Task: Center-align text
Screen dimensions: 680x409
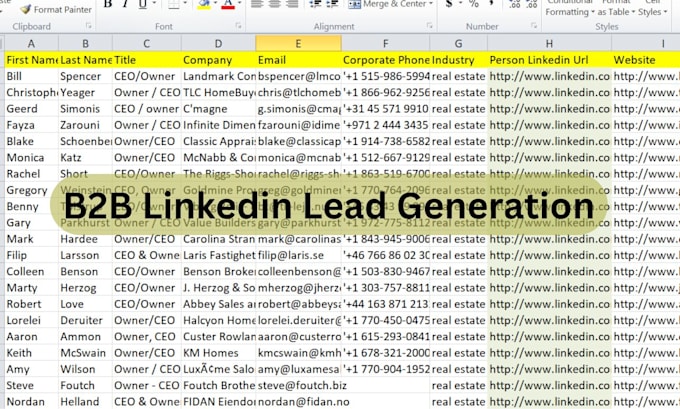Action: point(275,4)
